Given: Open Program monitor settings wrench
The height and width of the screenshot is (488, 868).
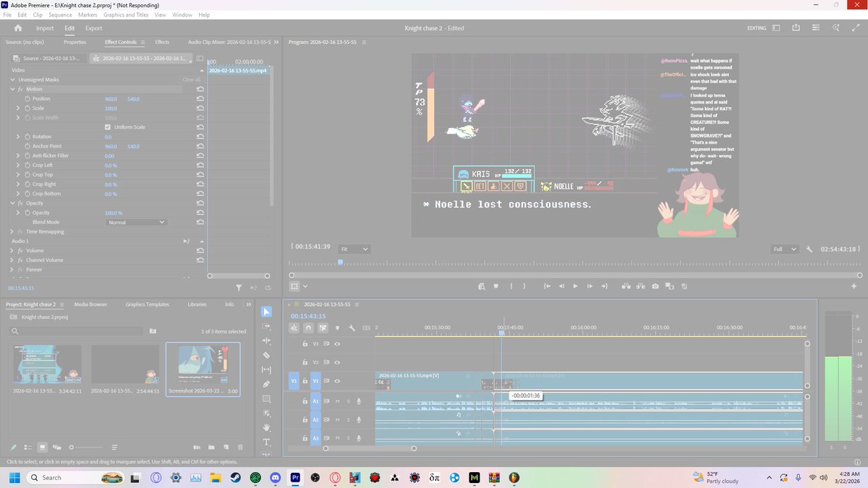Looking at the screenshot, I should (x=809, y=249).
